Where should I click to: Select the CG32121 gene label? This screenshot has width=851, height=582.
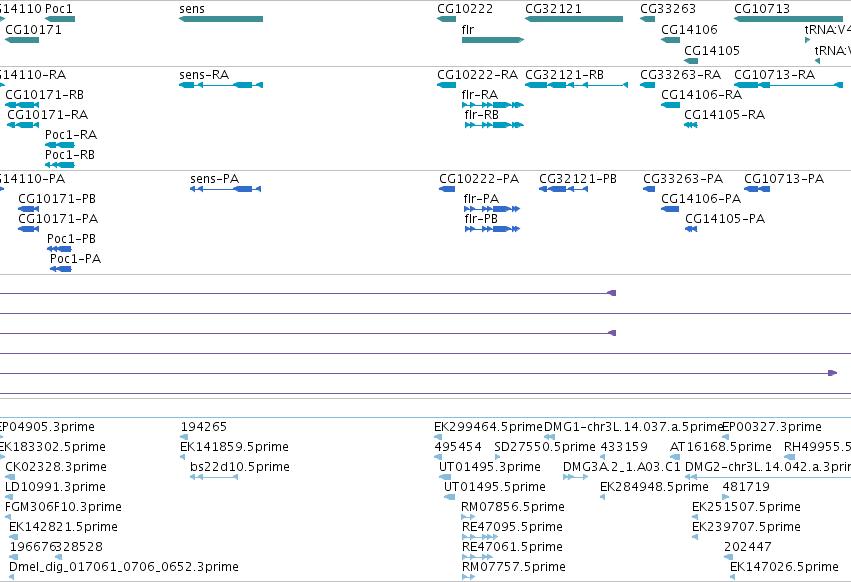553,9
